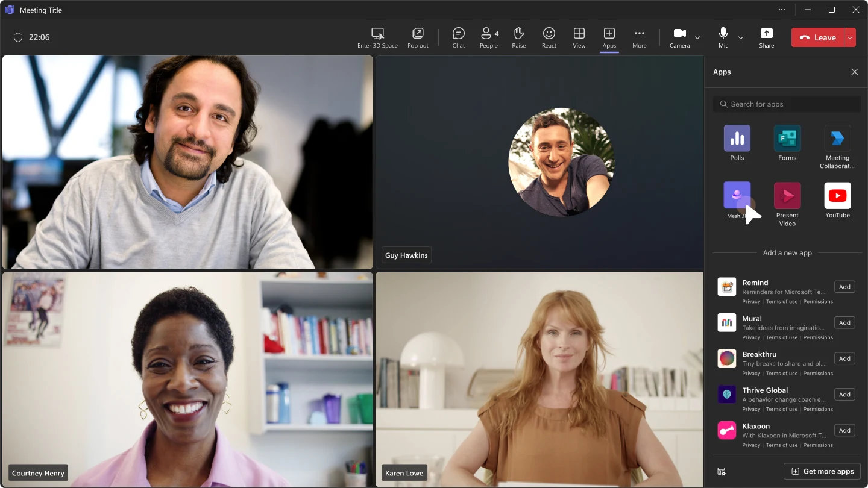Viewport: 868px width, 488px height.
Task: Toggle the Camera on or off
Action: [680, 37]
